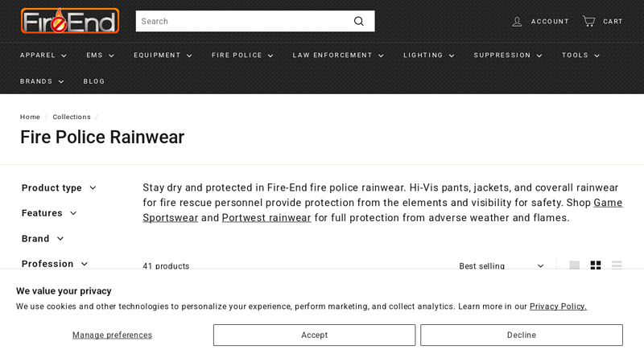Open the Account user icon
Screen dimensions: 644x362
point(518,22)
